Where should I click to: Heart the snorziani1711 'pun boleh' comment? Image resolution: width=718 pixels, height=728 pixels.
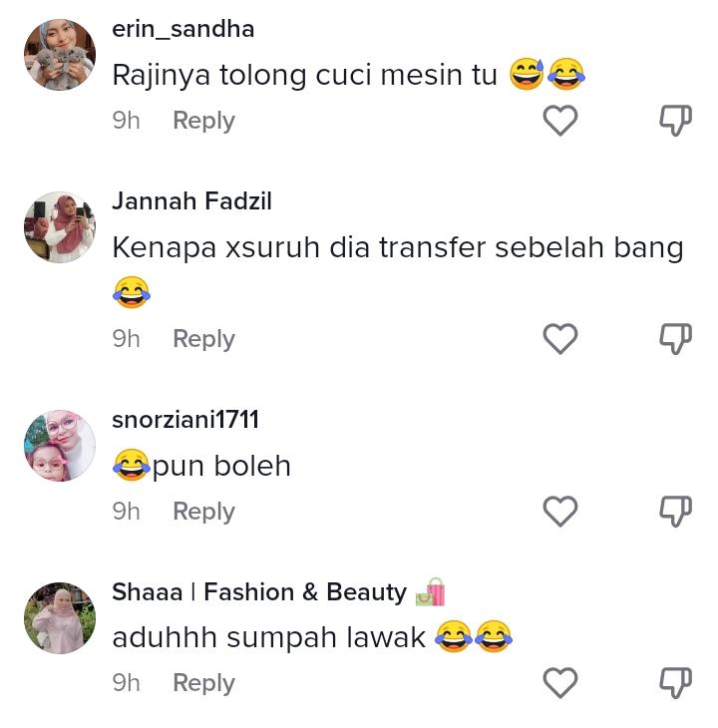560,512
